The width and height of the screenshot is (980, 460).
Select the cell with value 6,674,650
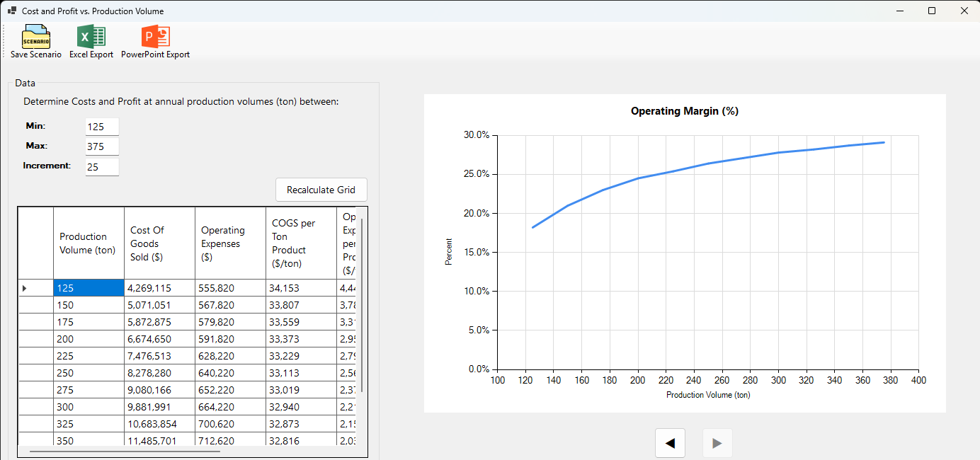point(159,339)
